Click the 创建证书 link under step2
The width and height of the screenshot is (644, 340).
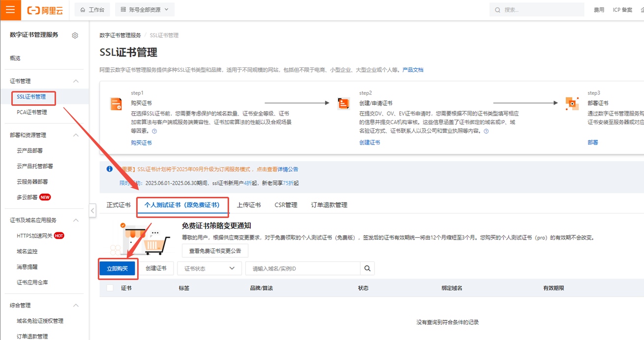[370, 143]
